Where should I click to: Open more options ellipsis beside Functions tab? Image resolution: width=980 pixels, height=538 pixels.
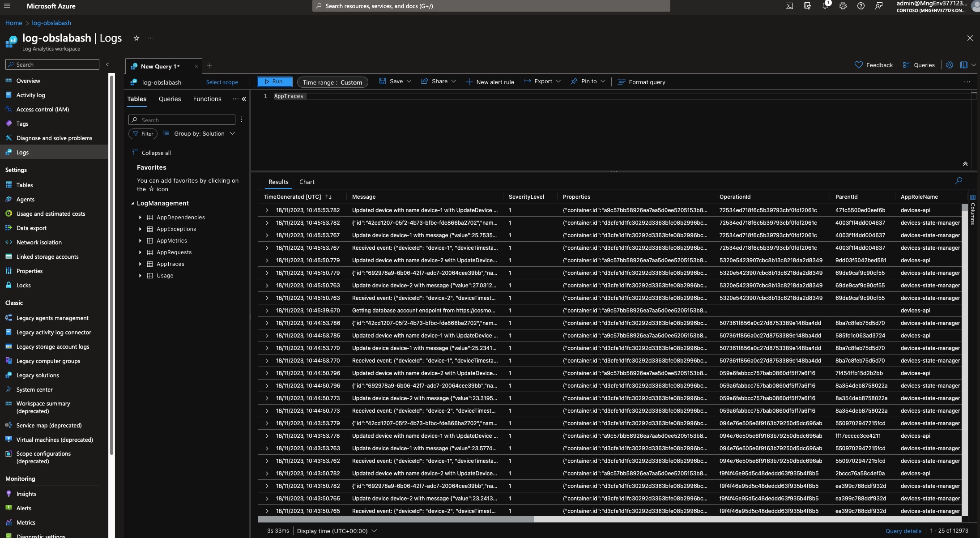coord(235,99)
